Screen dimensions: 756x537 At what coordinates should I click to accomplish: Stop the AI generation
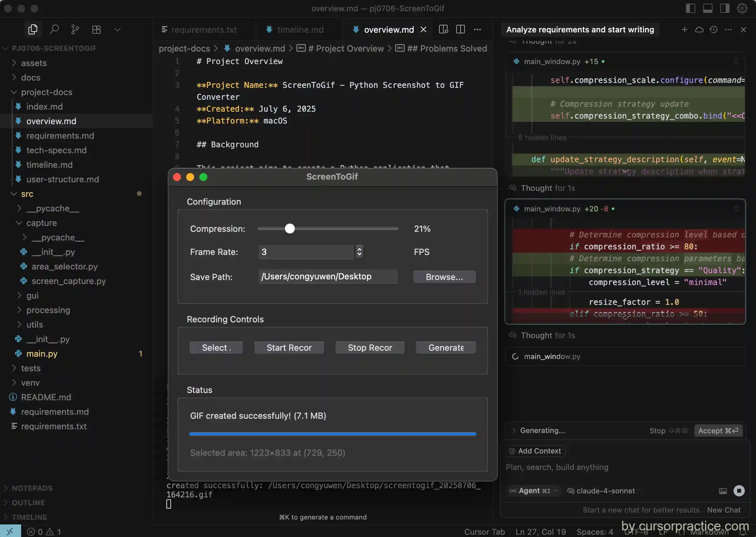pyautogui.click(x=669, y=431)
